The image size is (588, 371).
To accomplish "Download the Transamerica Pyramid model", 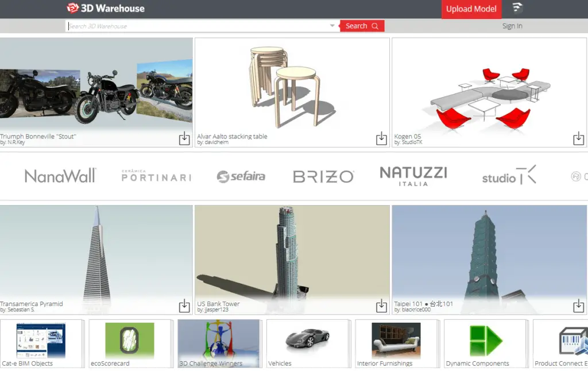I will click(x=184, y=306).
